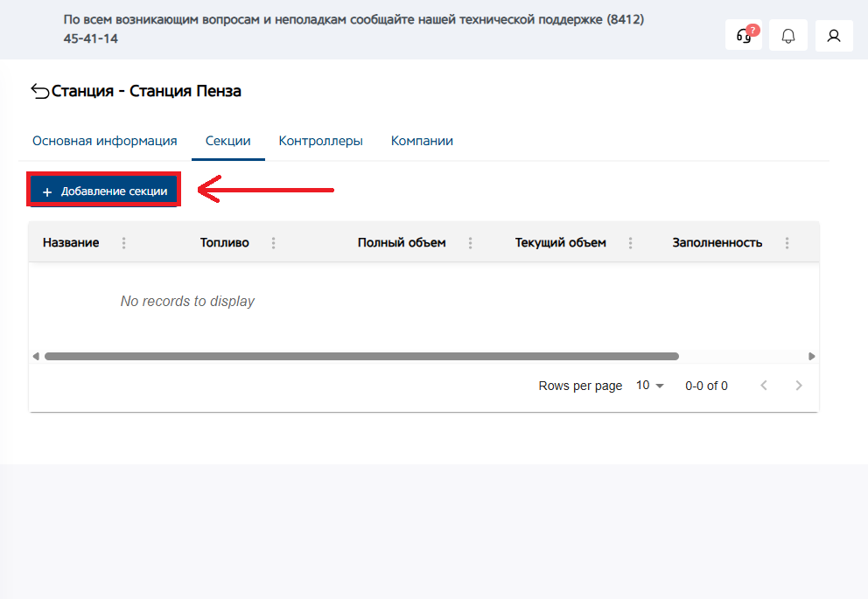868x599 pixels.
Task: Open the support headset icon with question badge
Action: tap(744, 35)
